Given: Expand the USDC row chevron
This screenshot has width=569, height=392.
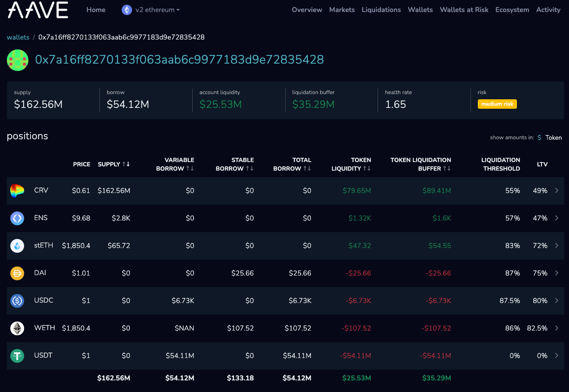Looking at the screenshot, I should 557,300.
